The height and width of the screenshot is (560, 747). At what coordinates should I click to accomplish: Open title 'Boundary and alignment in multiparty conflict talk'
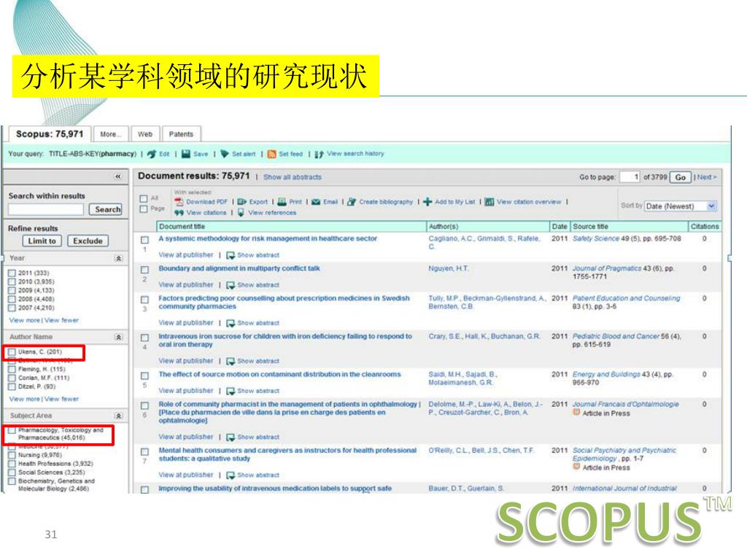(x=239, y=268)
